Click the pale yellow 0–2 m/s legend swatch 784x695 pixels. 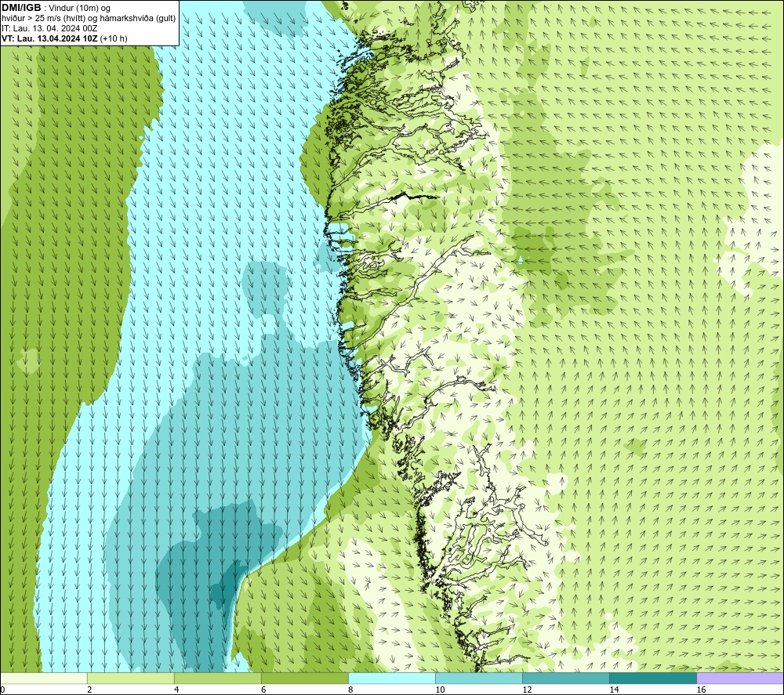pos(43,679)
